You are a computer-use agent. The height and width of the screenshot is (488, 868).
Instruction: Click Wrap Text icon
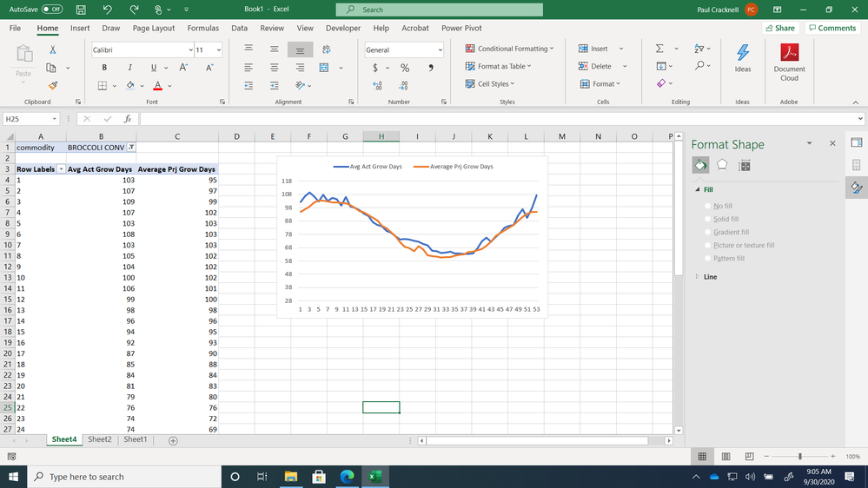326,49
